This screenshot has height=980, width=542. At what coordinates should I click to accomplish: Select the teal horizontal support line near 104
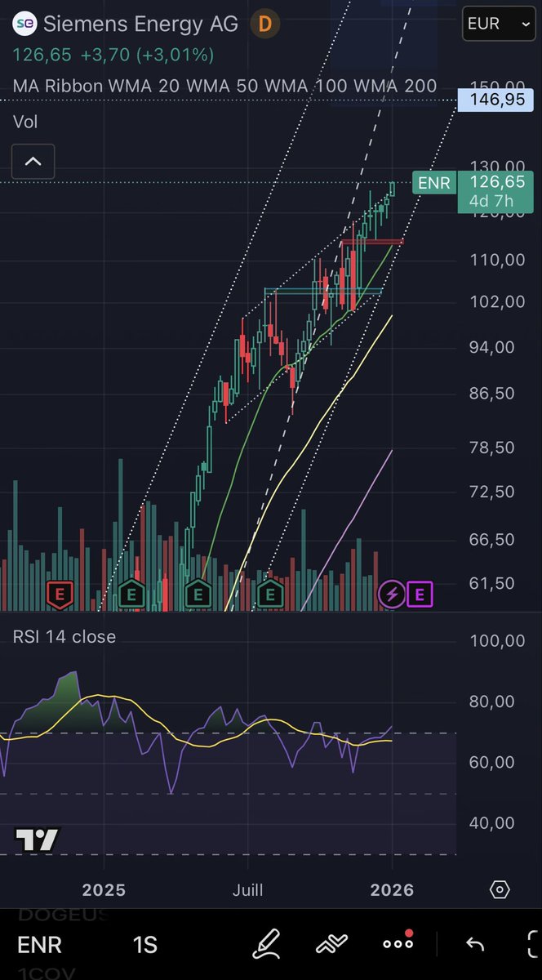pos(323,290)
